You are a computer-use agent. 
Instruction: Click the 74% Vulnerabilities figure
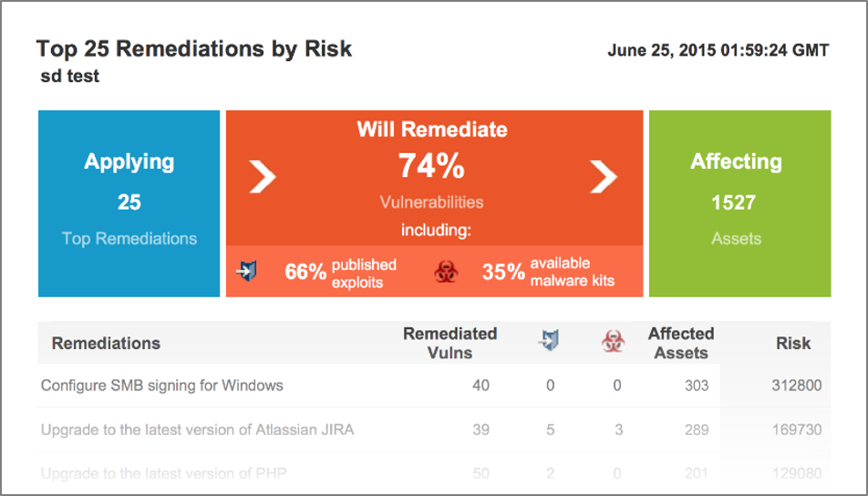click(432, 180)
